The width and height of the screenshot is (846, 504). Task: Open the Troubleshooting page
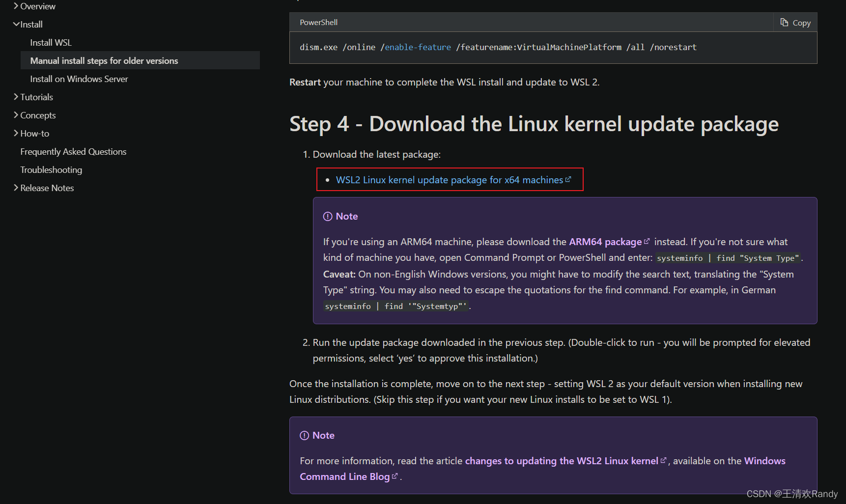[51, 170]
